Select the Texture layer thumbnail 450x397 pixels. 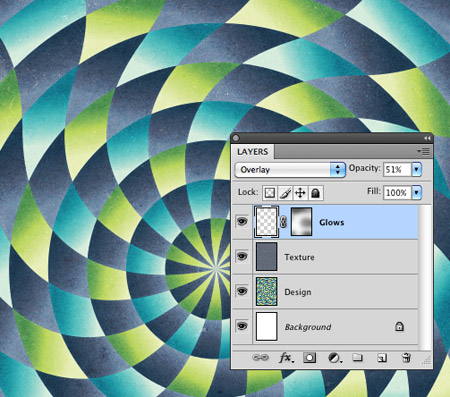pyautogui.click(x=266, y=257)
